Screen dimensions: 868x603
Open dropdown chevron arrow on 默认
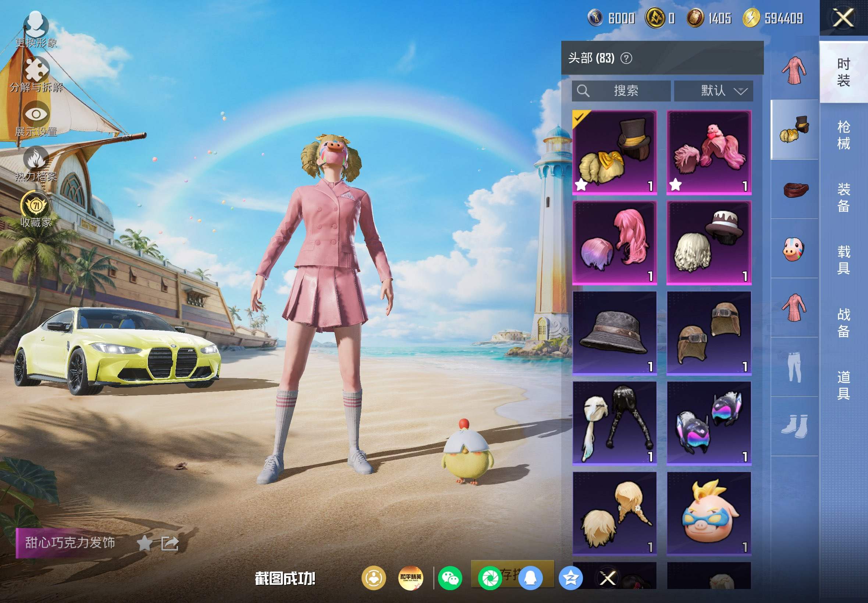point(740,91)
